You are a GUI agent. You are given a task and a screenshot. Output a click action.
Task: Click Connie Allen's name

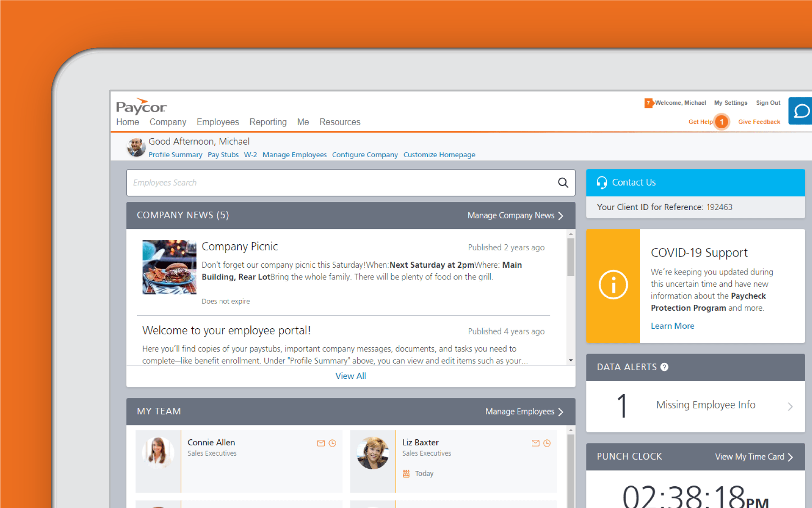coord(211,443)
